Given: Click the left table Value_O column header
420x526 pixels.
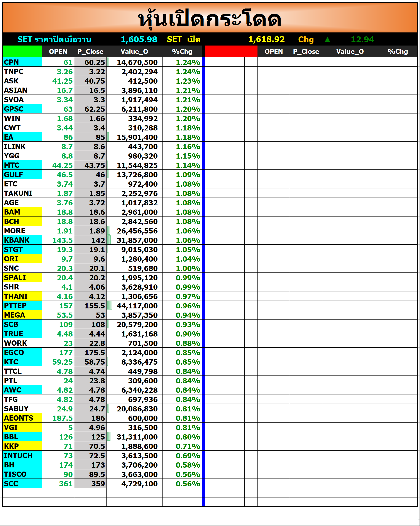Looking at the screenshot, I should 134,51.
